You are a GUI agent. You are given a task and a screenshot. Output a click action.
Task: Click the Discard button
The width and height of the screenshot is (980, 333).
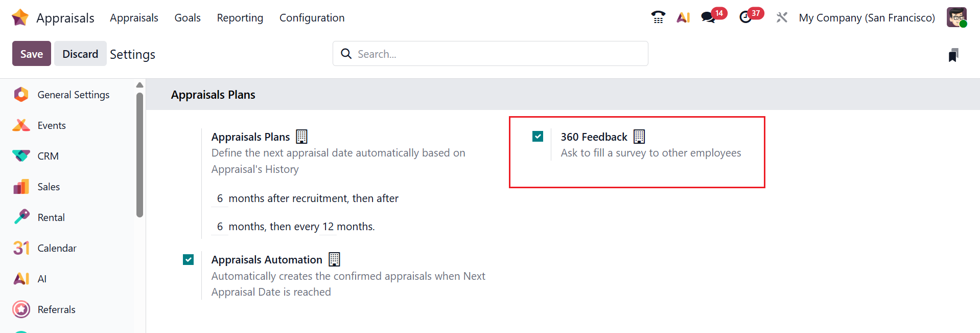pyautogui.click(x=80, y=54)
